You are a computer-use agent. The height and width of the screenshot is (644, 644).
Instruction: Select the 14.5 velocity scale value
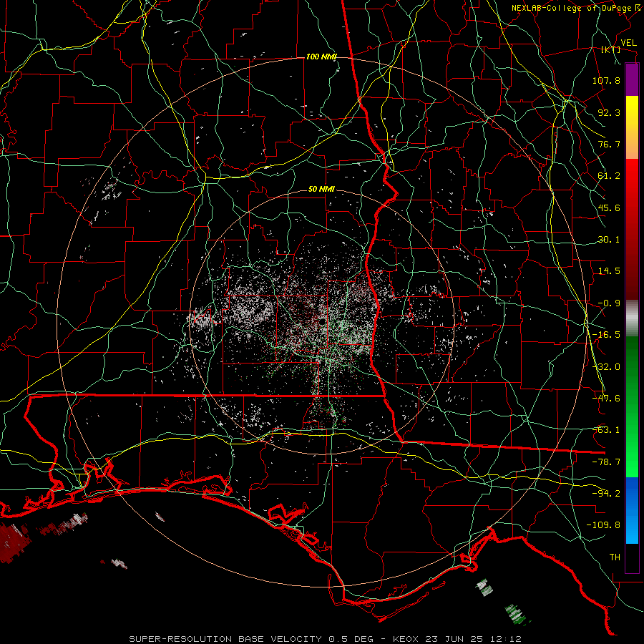coord(609,271)
